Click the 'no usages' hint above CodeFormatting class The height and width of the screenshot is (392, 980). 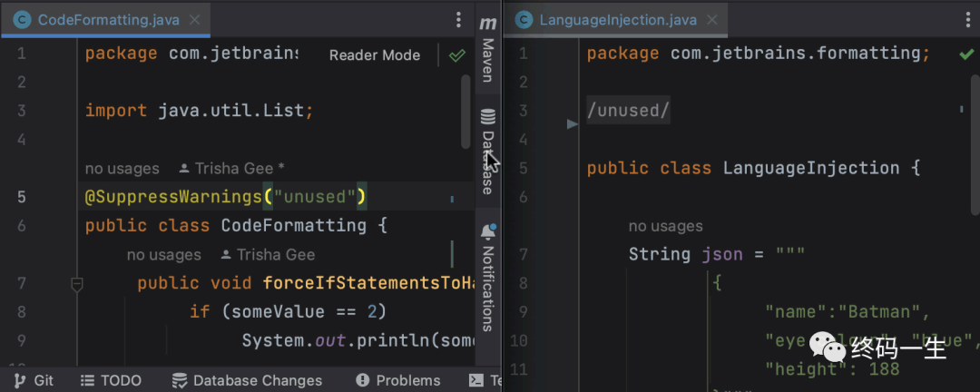[122, 168]
